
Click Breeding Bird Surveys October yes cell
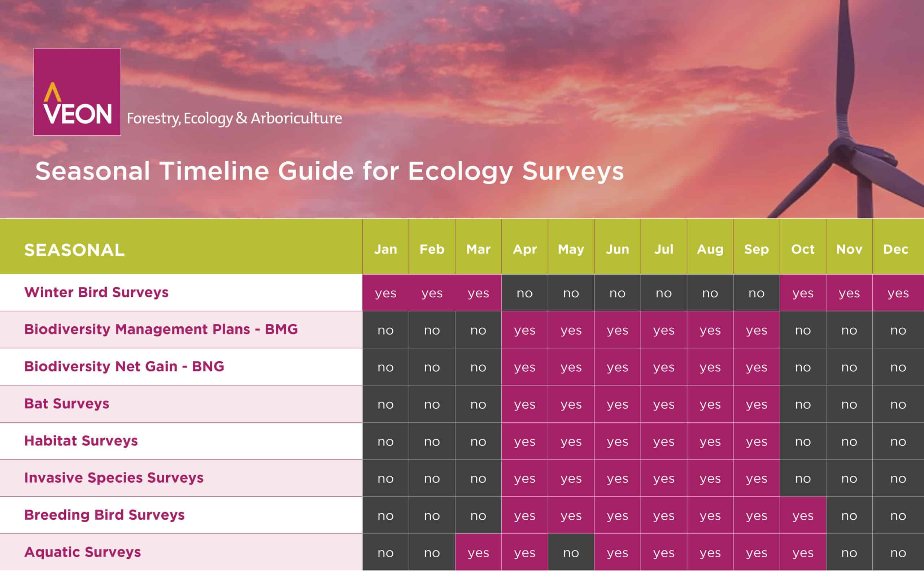(x=803, y=515)
